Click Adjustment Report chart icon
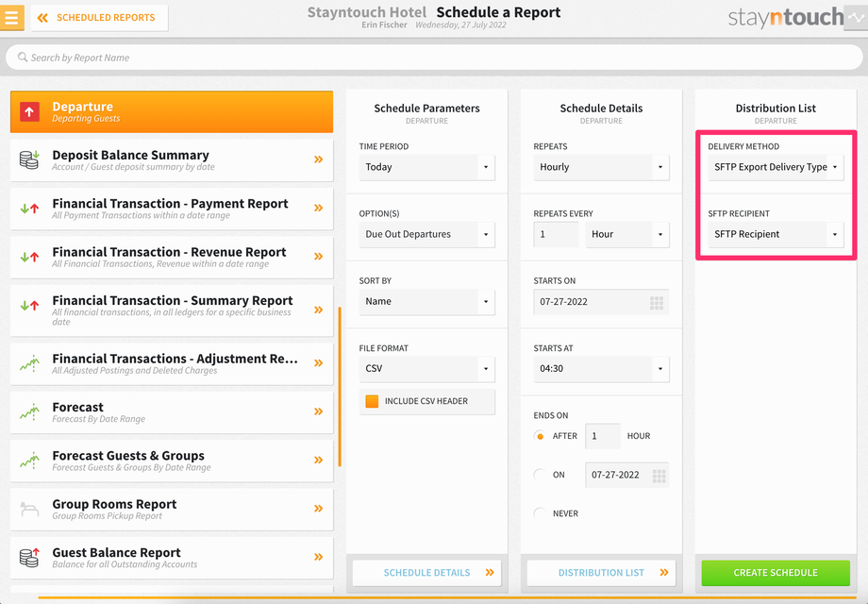The height and width of the screenshot is (604, 868). click(30, 363)
